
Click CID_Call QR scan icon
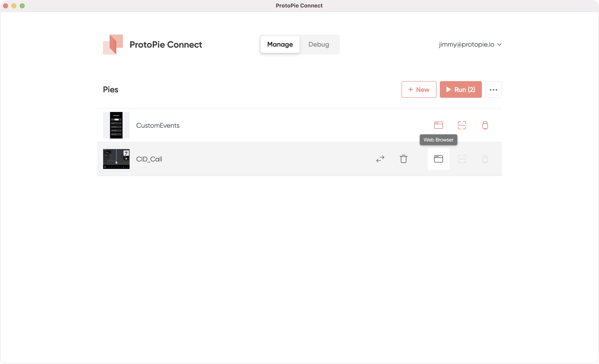coord(462,159)
